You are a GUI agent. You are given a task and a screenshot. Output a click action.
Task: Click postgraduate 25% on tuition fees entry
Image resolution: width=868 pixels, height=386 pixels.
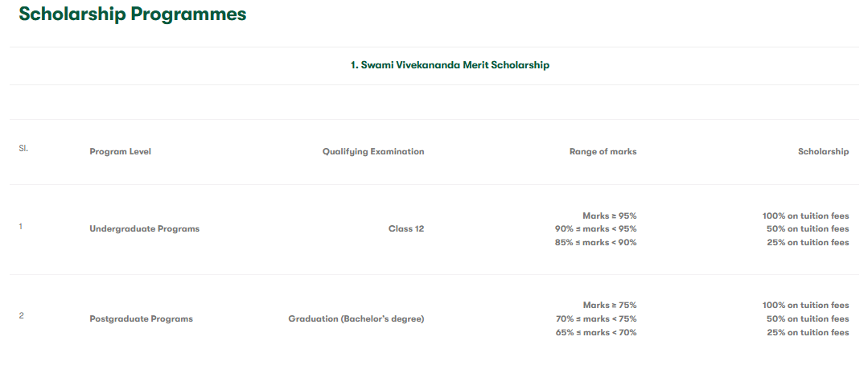(808, 333)
